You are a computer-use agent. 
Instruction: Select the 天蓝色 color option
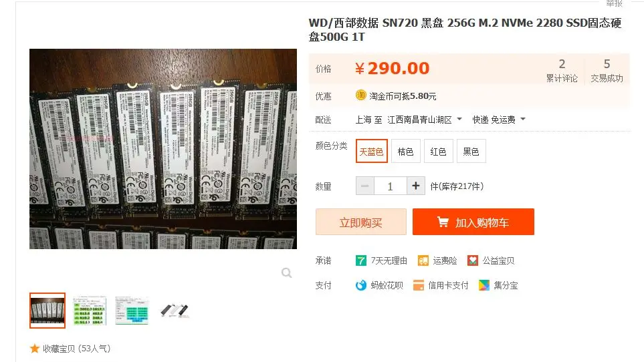tap(371, 151)
